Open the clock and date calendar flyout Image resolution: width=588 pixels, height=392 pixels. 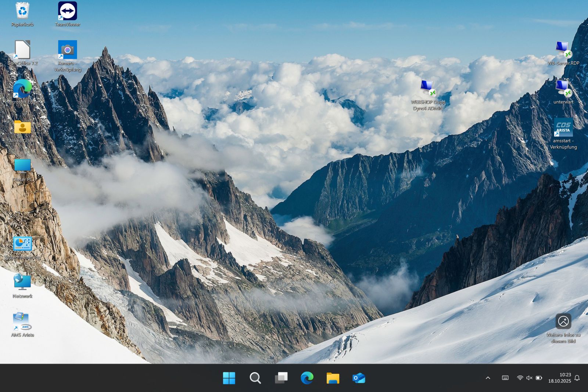[x=560, y=378]
